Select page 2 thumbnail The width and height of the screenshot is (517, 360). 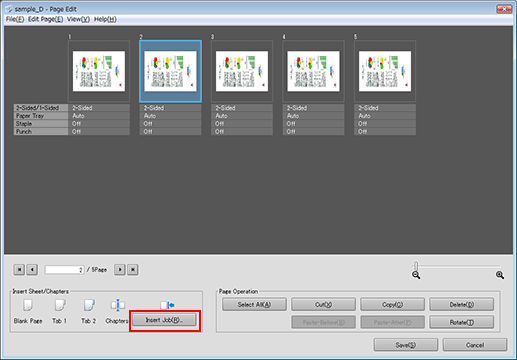click(x=170, y=71)
